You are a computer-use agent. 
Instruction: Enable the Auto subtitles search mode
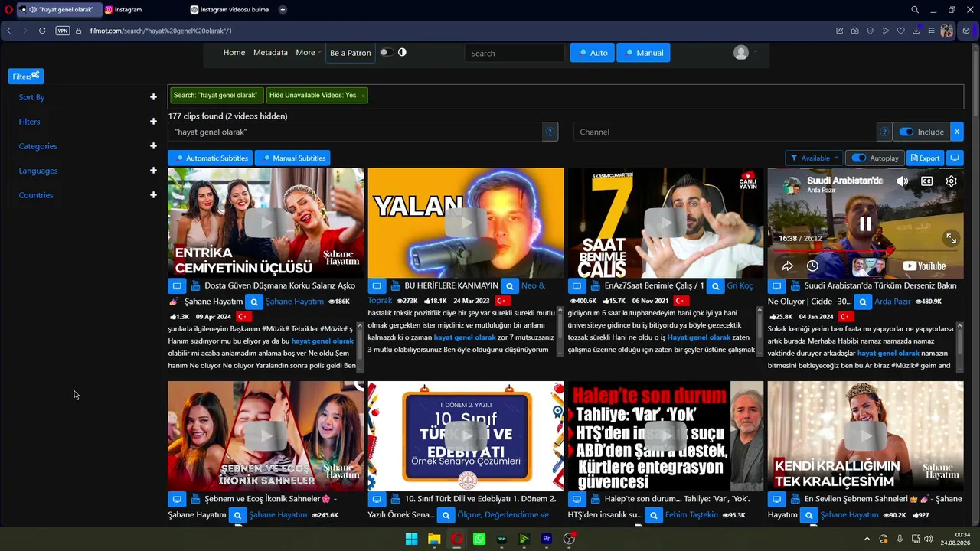click(592, 53)
